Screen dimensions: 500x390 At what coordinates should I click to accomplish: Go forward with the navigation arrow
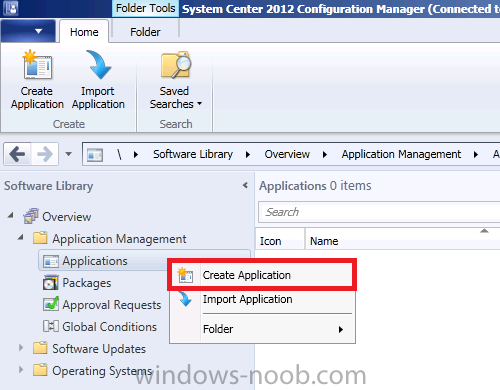pos(45,154)
